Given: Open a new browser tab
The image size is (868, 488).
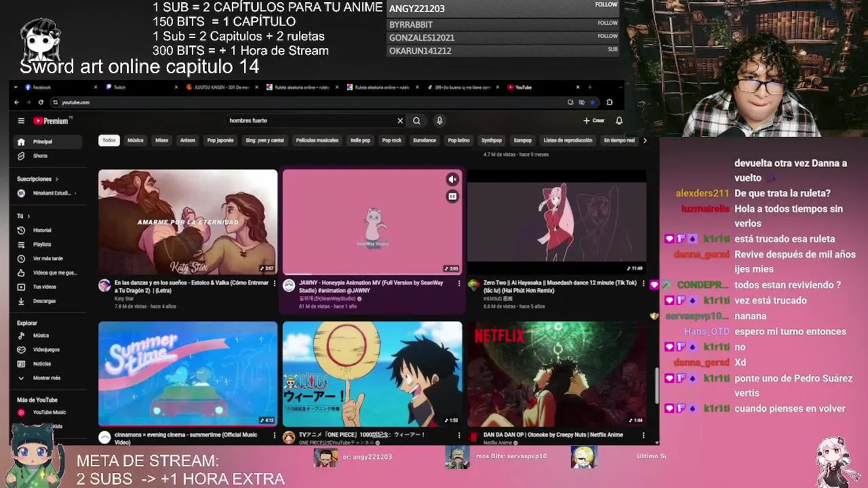Looking at the screenshot, I should [590, 87].
